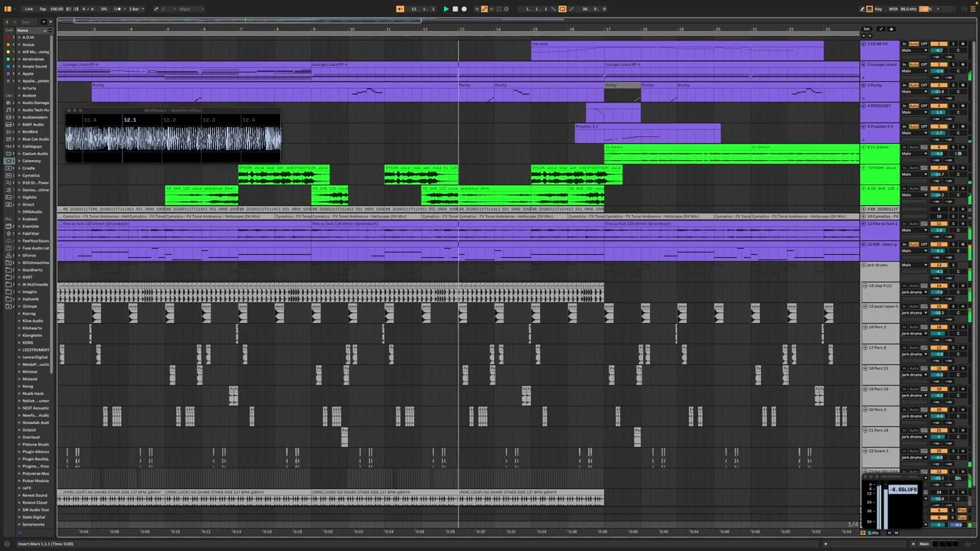Click the Tap tempo button
The height and width of the screenshot is (551, 980).
[x=42, y=8]
